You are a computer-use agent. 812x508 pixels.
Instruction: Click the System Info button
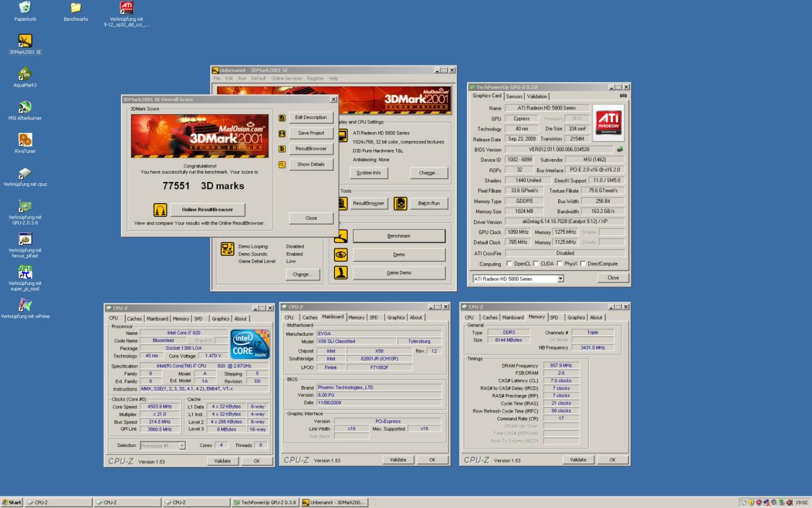(368, 173)
